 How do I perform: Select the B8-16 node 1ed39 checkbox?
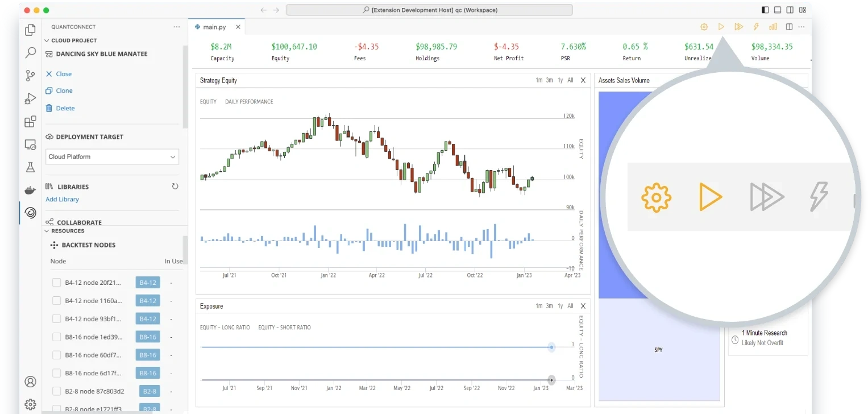coord(56,337)
